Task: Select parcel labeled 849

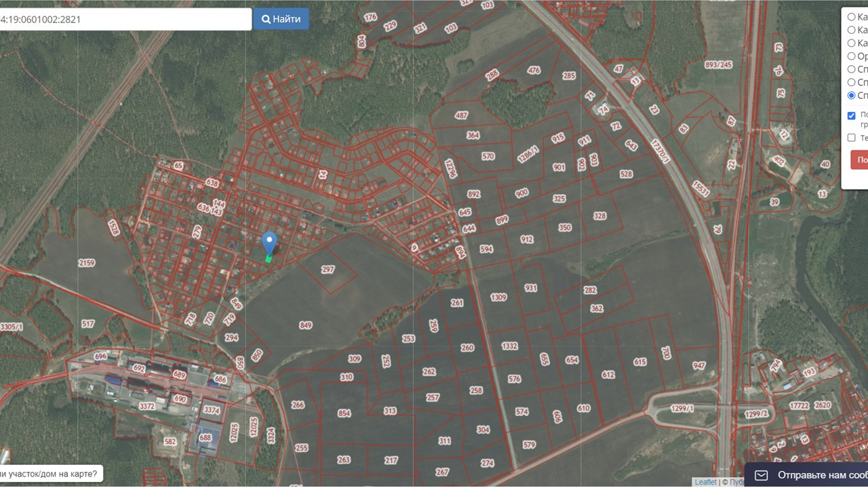Action: [x=305, y=325]
